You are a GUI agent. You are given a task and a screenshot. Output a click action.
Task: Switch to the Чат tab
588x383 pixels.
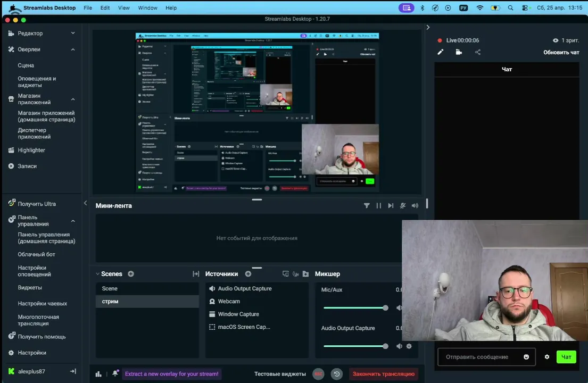[507, 69]
